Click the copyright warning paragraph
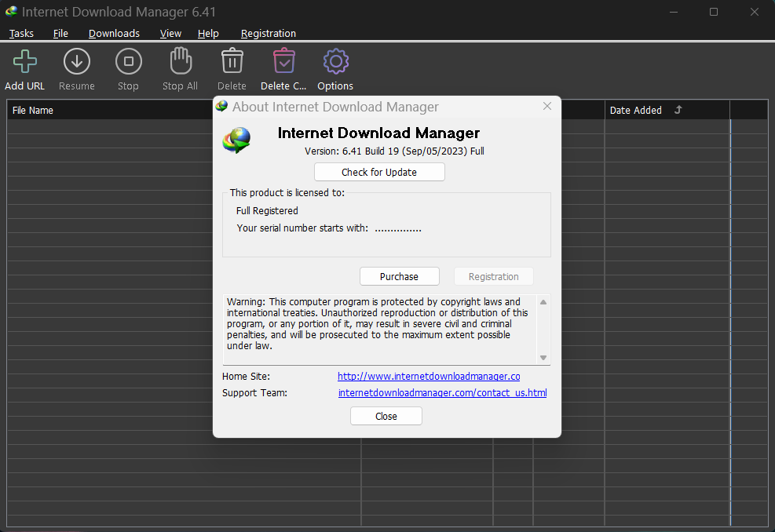This screenshot has width=775, height=532. point(377,324)
